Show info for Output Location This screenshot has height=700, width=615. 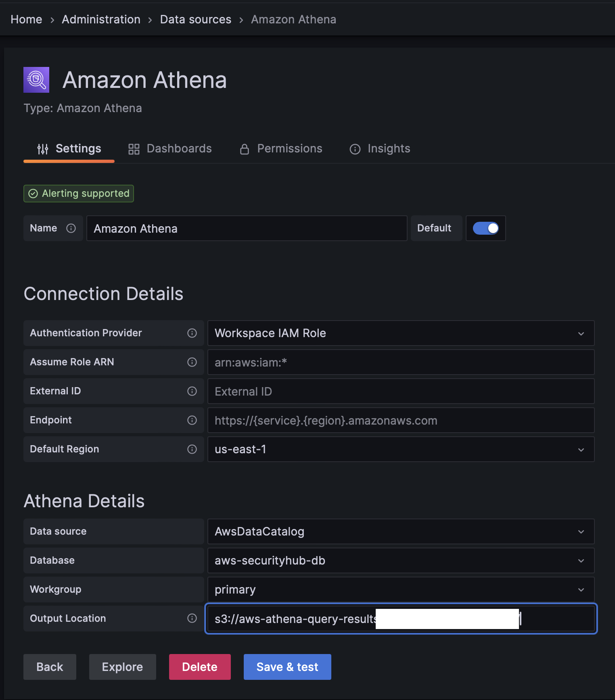[192, 618]
